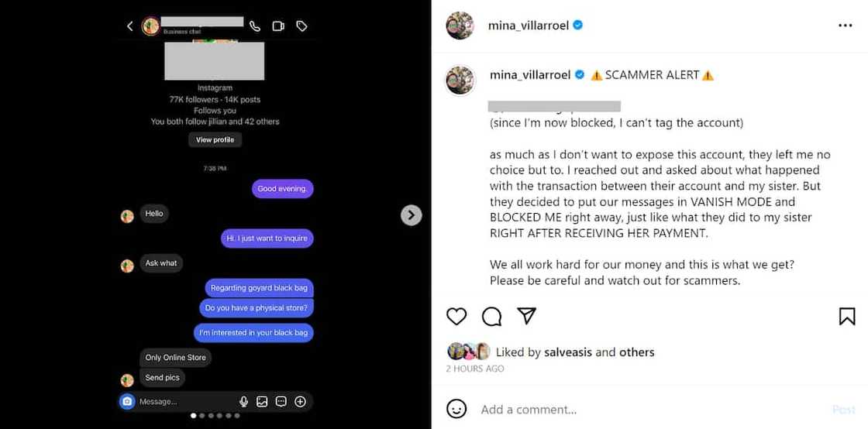Share the post with paper plane icon

527,316
